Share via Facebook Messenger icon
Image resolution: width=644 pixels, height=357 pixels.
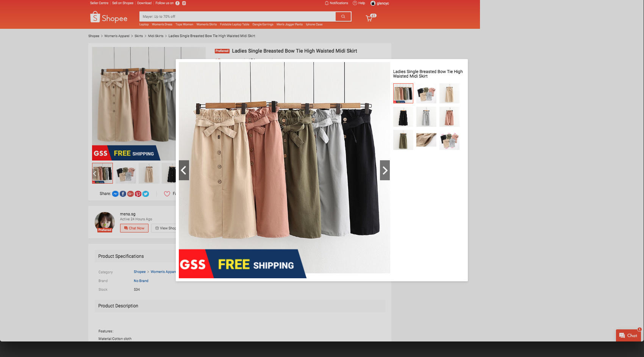coord(115,194)
